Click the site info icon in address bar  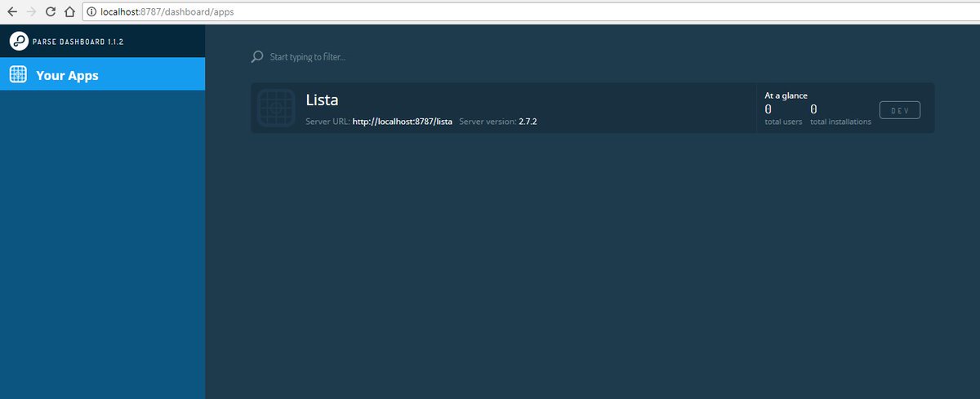pyautogui.click(x=91, y=12)
